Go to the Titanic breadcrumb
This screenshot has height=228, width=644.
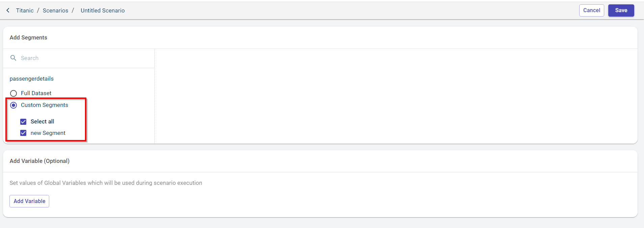click(25, 10)
